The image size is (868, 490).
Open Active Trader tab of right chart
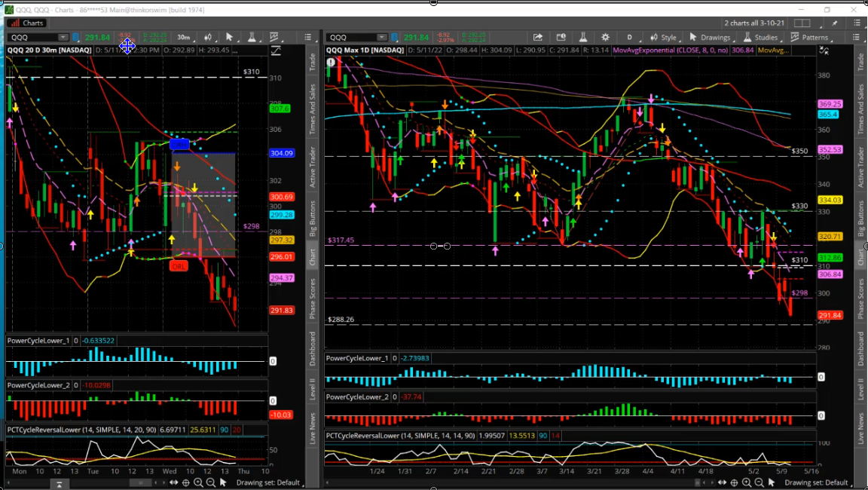click(x=860, y=167)
